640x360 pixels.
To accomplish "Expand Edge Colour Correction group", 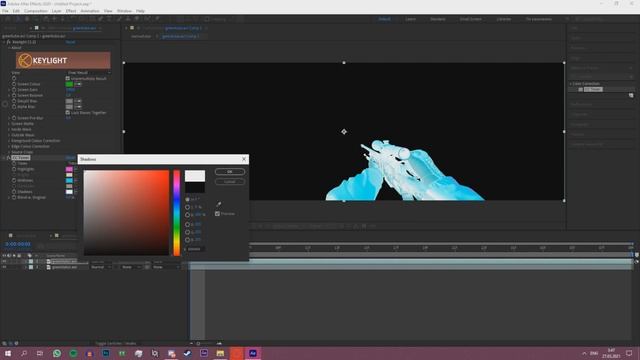I will tap(9, 147).
